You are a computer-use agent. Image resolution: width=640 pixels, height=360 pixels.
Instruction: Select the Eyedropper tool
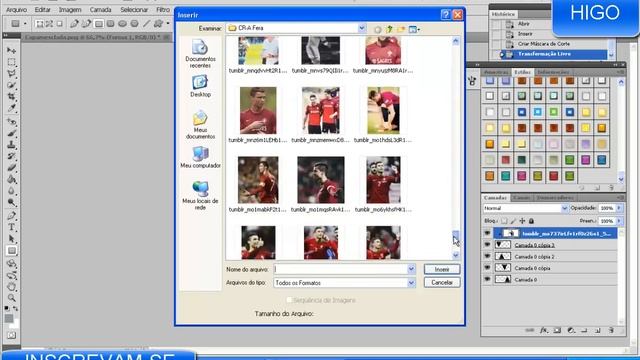coord(11,108)
